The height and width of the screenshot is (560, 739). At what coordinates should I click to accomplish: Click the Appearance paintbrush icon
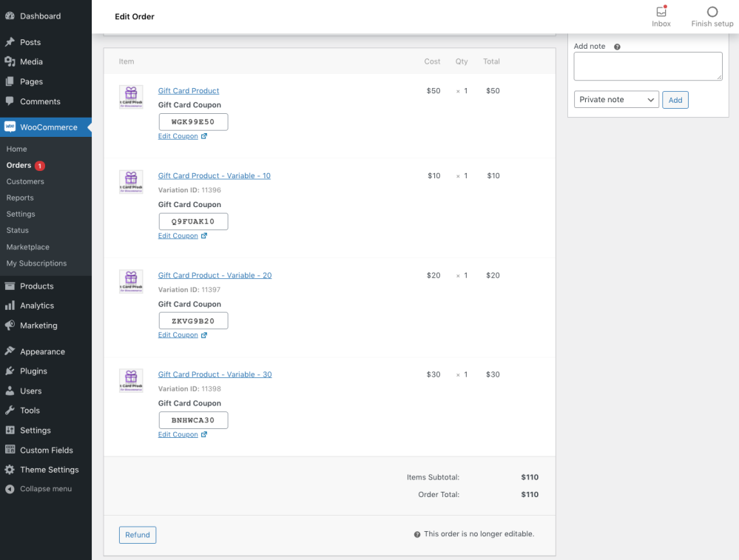[x=10, y=351]
